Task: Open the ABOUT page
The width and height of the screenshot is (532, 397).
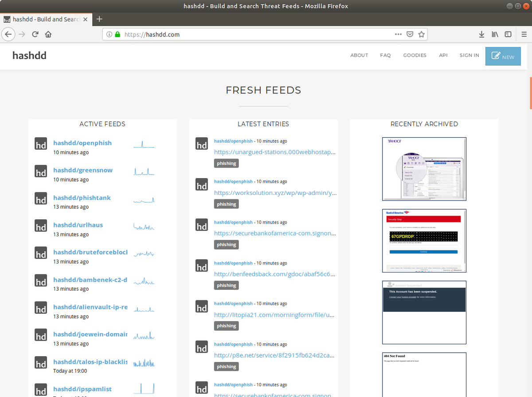Action: [x=359, y=55]
